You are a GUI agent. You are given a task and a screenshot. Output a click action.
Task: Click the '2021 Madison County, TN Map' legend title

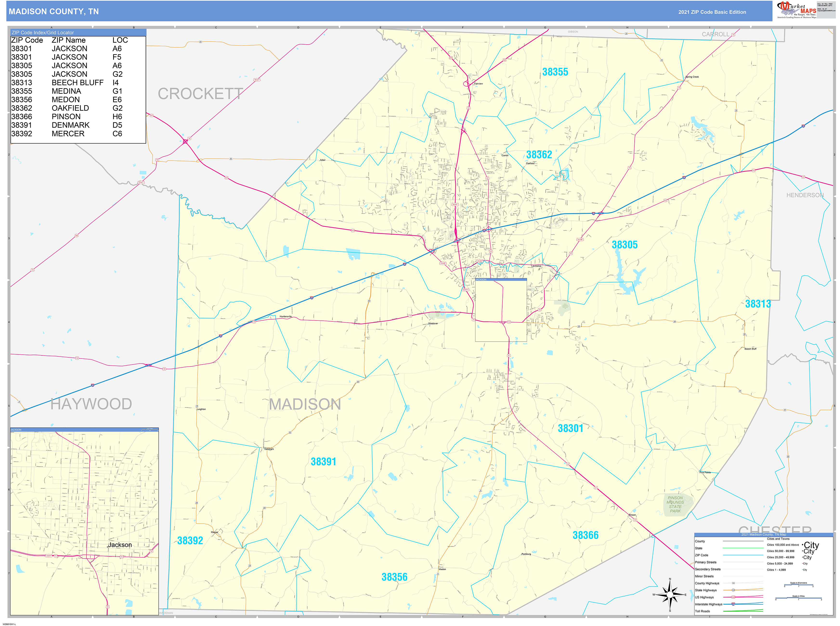pyautogui.click(x=763, y=534)
